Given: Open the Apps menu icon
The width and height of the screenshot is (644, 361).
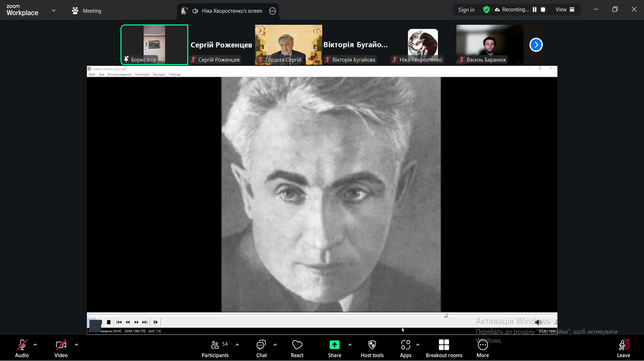Looking at the screenshot, I should 405,349.
